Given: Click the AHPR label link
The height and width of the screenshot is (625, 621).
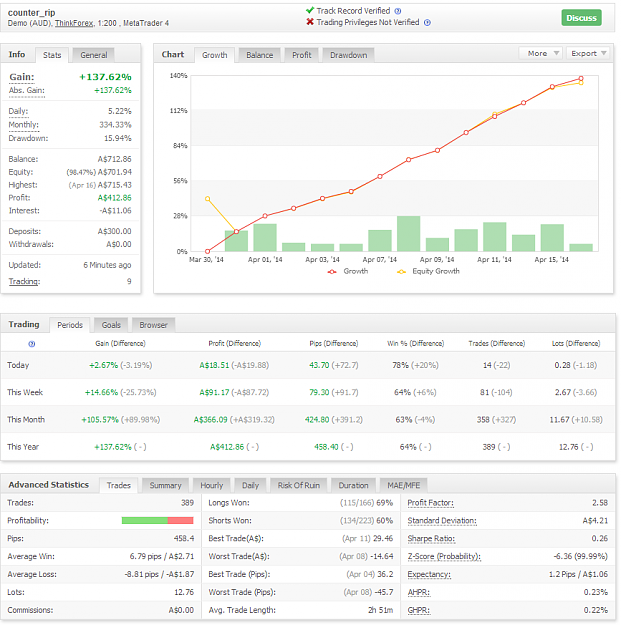Looking at the screenshot, I should pyautogui.click(x=419, y=592).
